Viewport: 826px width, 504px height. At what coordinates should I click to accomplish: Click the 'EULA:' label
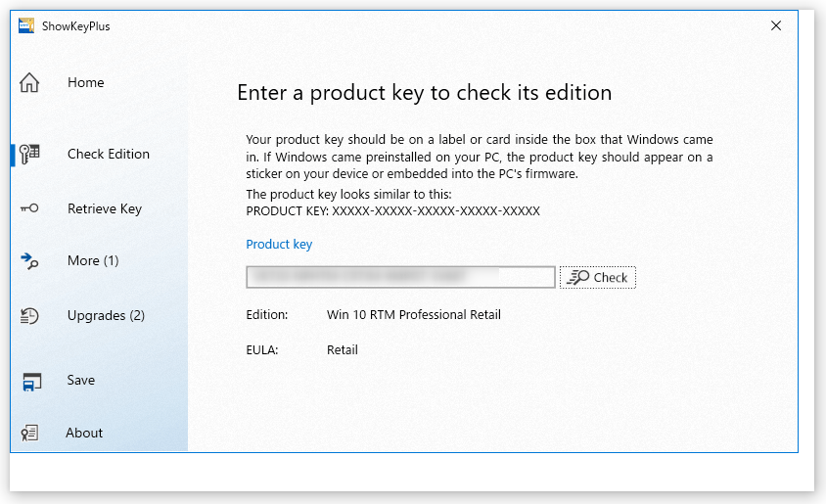point(262,350)
